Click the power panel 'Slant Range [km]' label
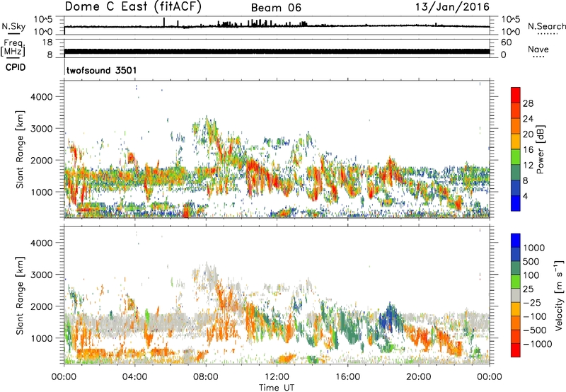566x392 pixels. 20,149
